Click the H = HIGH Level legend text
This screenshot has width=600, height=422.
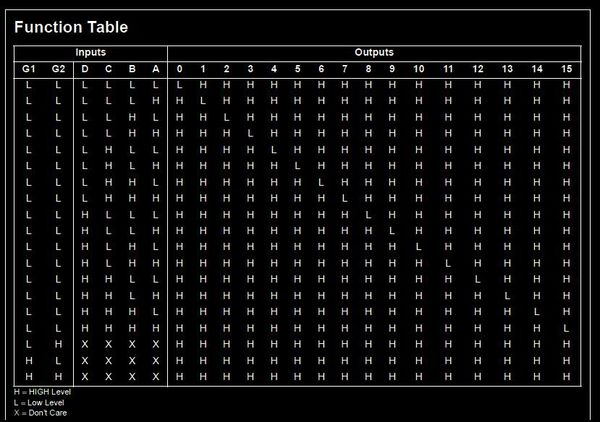click(x=43, y=390)
